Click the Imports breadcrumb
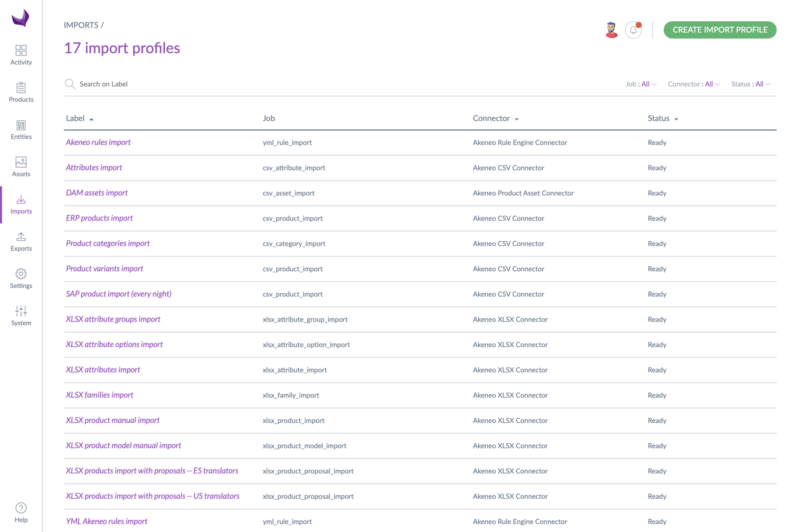Screen dimensions: 798x532 (81, 25)
